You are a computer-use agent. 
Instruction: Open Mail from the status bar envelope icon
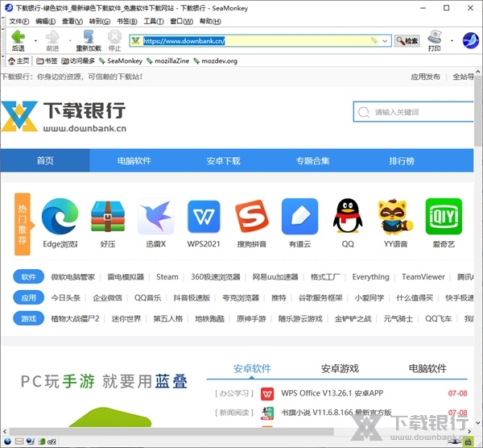19,442
